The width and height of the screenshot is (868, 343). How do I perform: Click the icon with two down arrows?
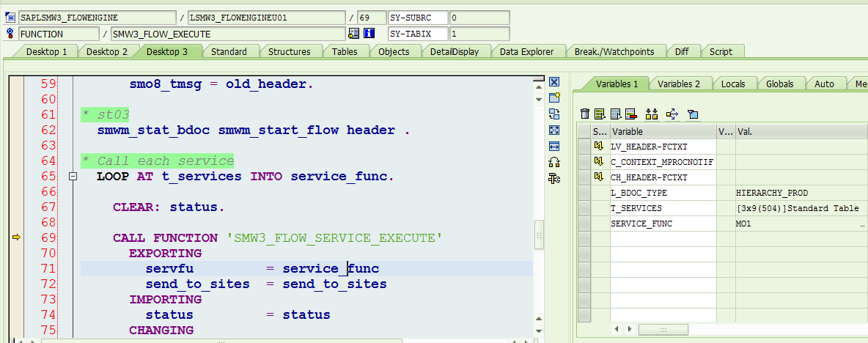tap(652, 114)
